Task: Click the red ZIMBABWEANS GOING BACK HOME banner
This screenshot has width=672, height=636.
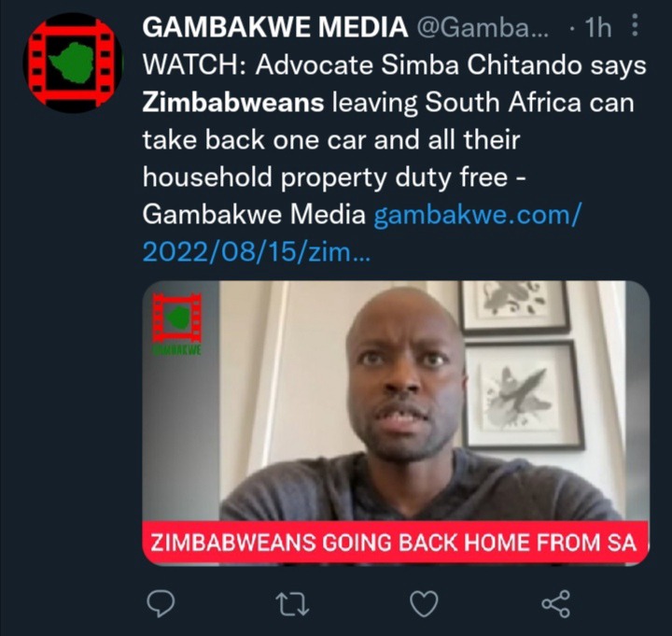Action: [396, 543]
